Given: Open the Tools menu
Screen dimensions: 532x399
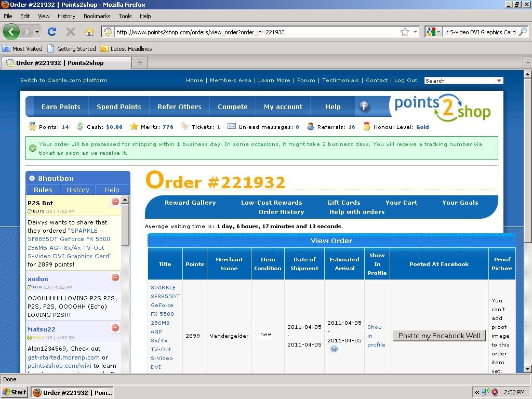Looking at the screenshot, I should 125,16.
